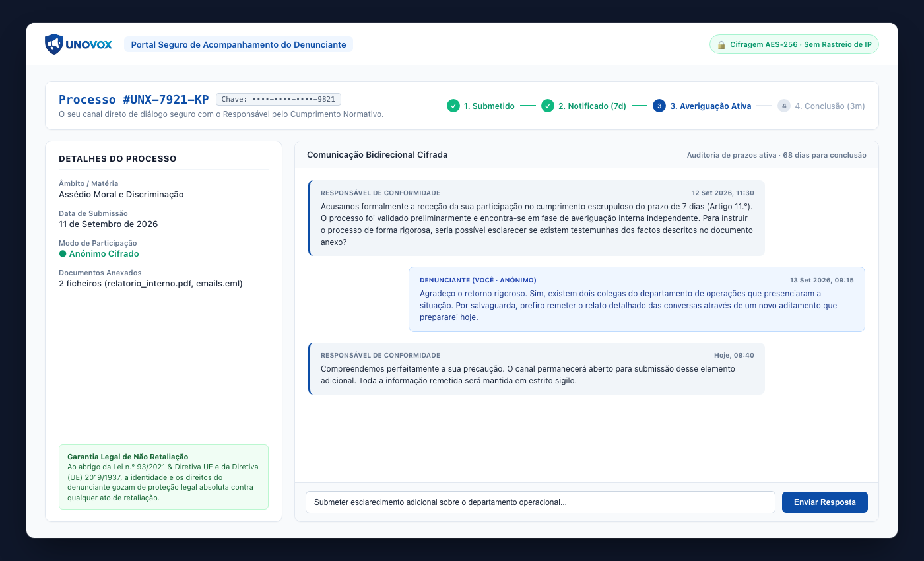This screenshot has height=561, width=924.
Task: Click the 13 Set 2026, 09:15 message timestamp
Action: [822, 280]
